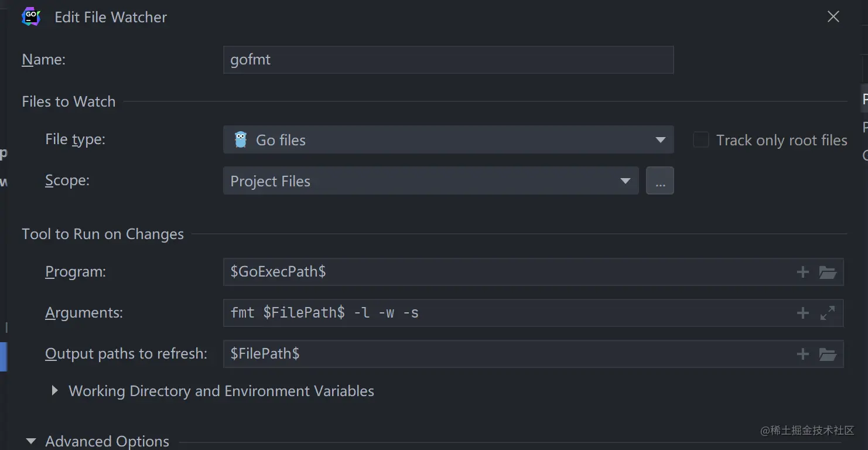Expand Working Directory and Environment Variables
The width and height of the screenshot is (868, 450).
click(54, 391)
